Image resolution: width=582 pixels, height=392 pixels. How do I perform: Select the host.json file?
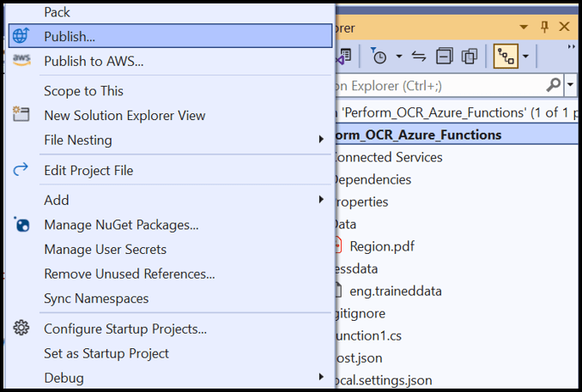click(359, 358)
